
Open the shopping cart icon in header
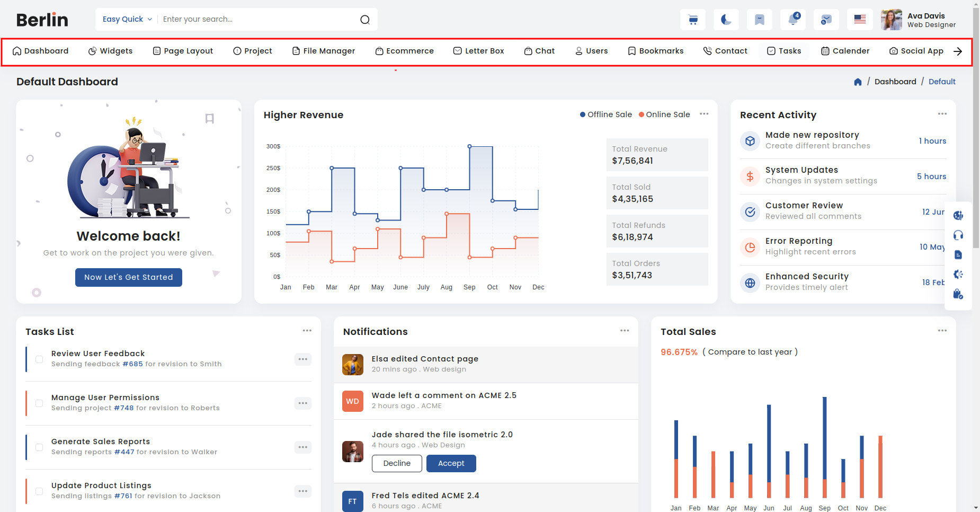click(x=693, y=20)
